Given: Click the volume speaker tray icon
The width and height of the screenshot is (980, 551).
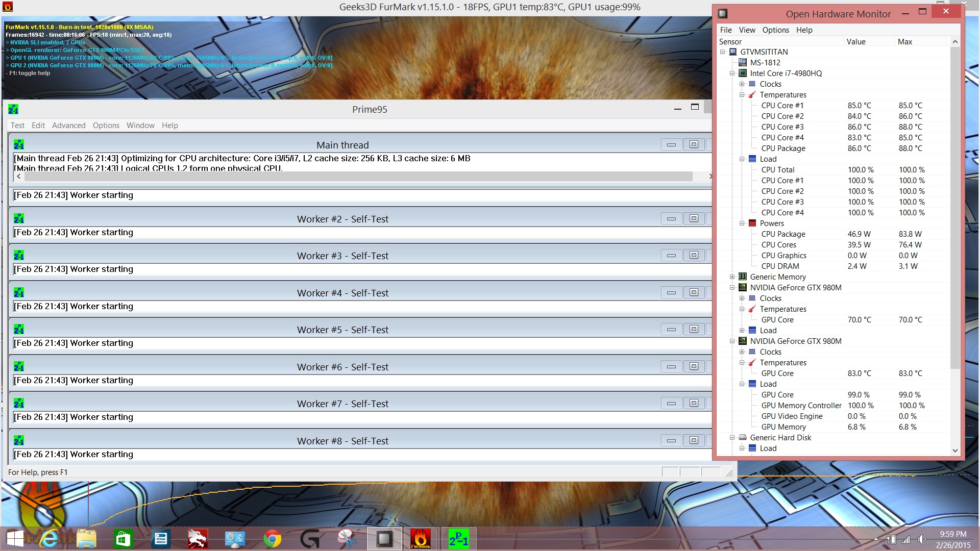Looking at the screenshot, I should click(921, 539).
